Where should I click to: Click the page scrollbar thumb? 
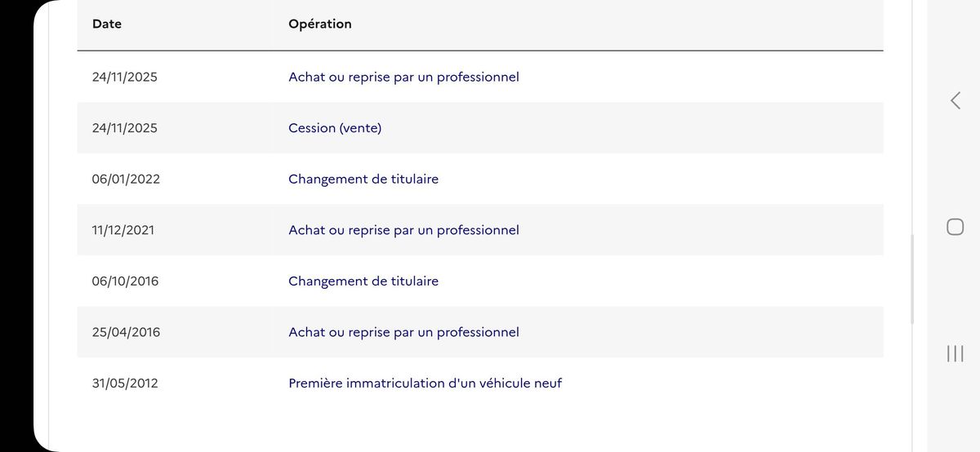(x=912, y=280)
